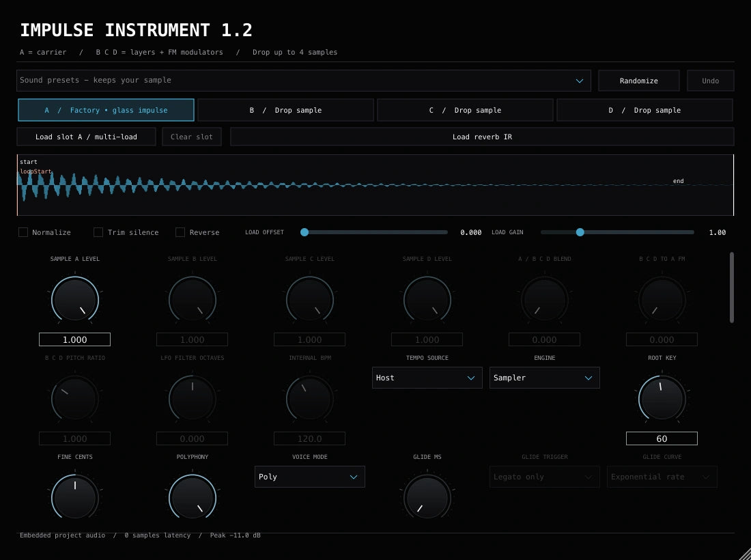
Task: Click the B C D Pitch Ratio value field
Action: [x=74, y=439]
